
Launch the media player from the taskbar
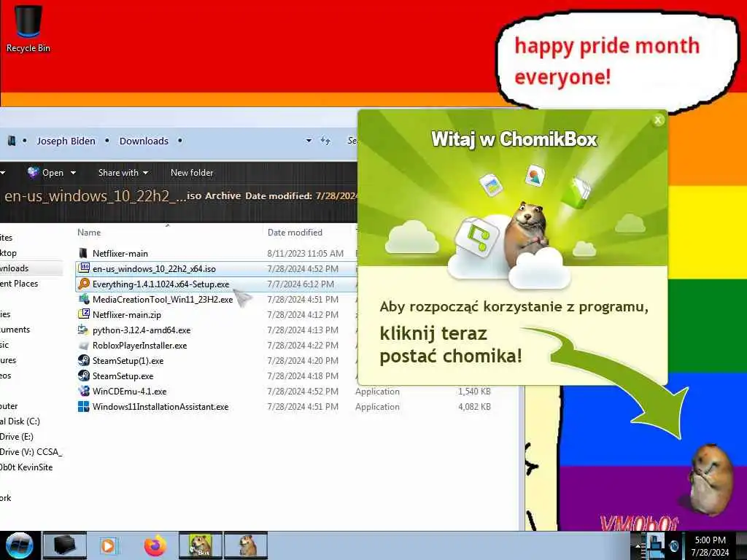pos(109,545)
